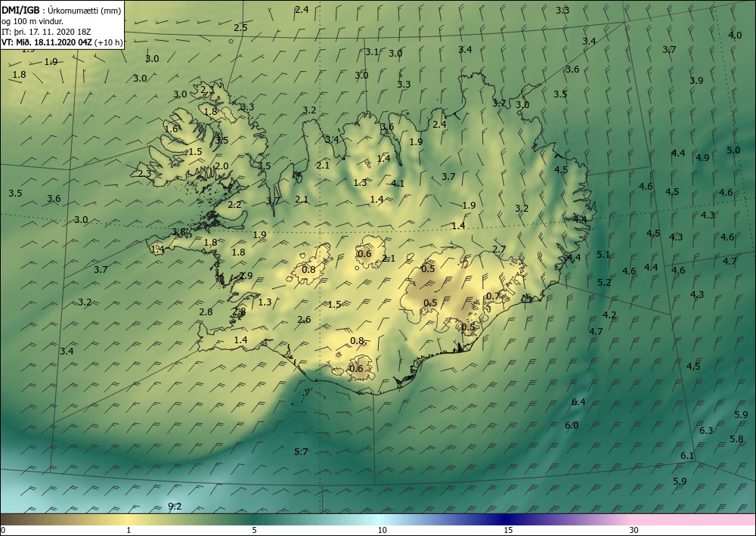The height and width of the screenshot is (536, 756).
Task: Click the 1.6 value in the Westfjords
Action: click(171, 129)
